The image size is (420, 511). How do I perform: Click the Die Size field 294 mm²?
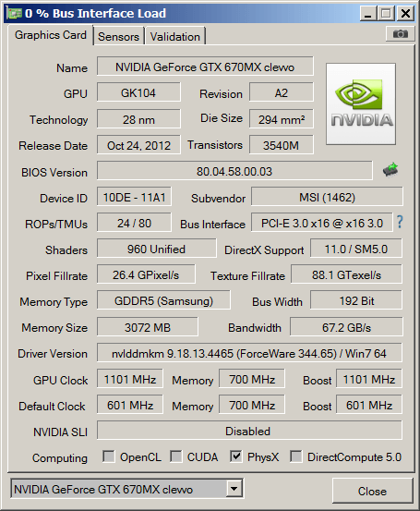[x=282, y=119]
